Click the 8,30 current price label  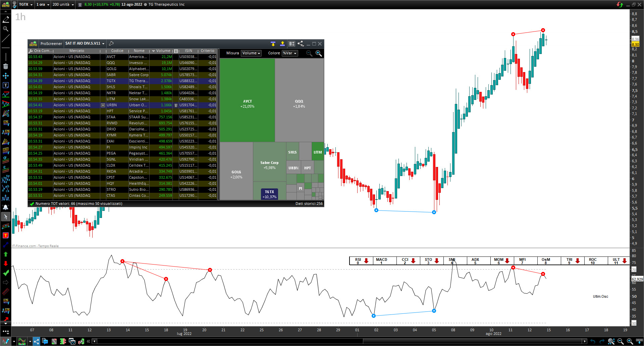635,44
